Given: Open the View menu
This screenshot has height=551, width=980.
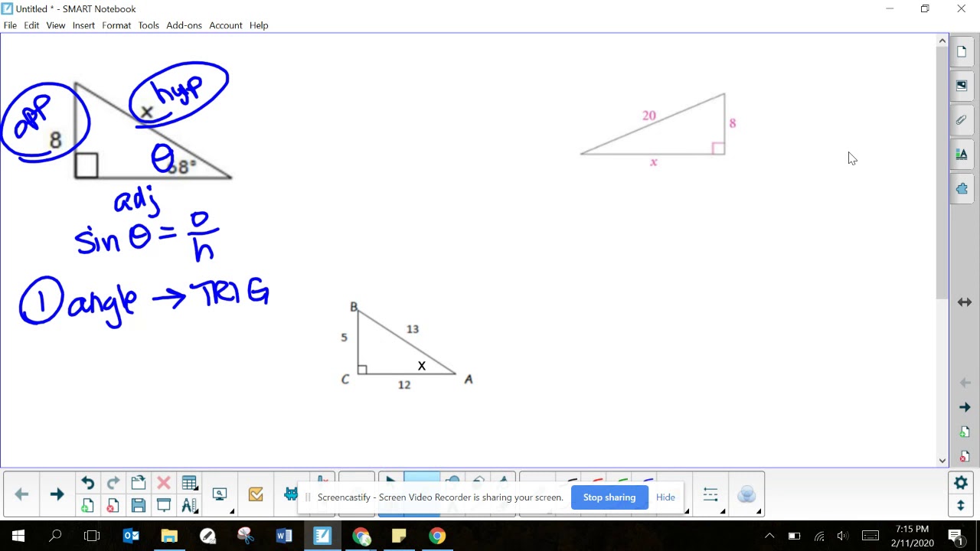Looking at the screenshot, I should [x=55, y=25].
